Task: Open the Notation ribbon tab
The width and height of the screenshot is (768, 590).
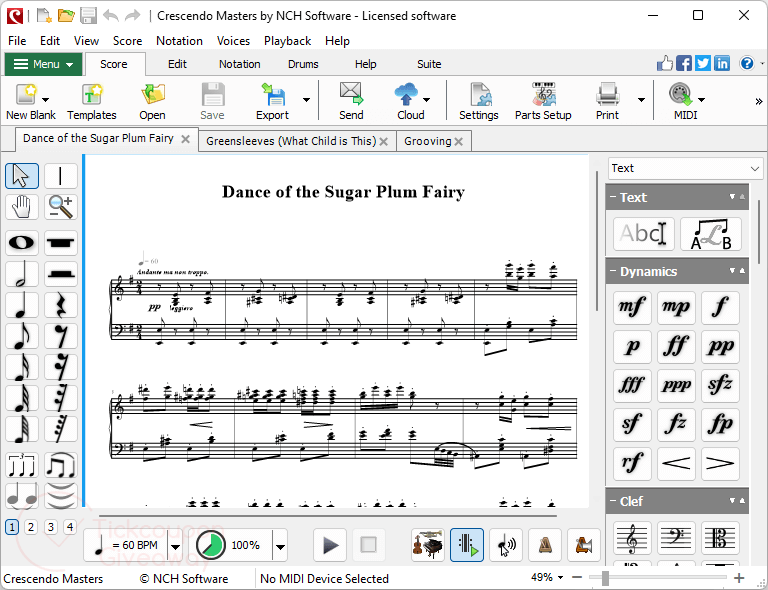Action: (240, 64)
